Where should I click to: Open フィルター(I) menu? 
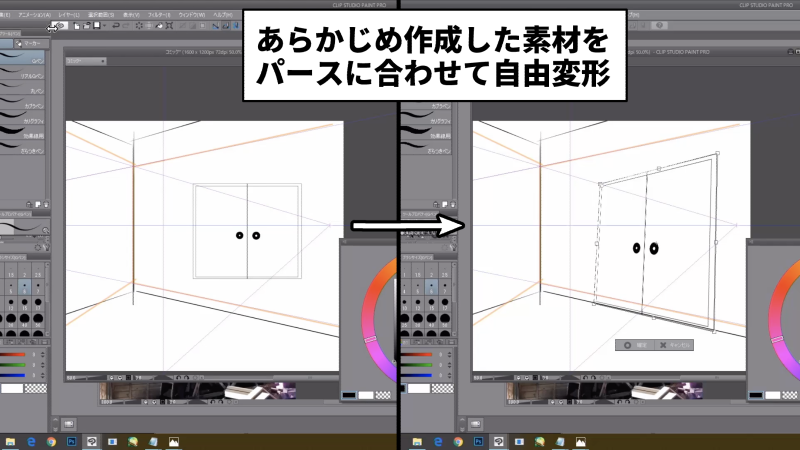[159, 15]
